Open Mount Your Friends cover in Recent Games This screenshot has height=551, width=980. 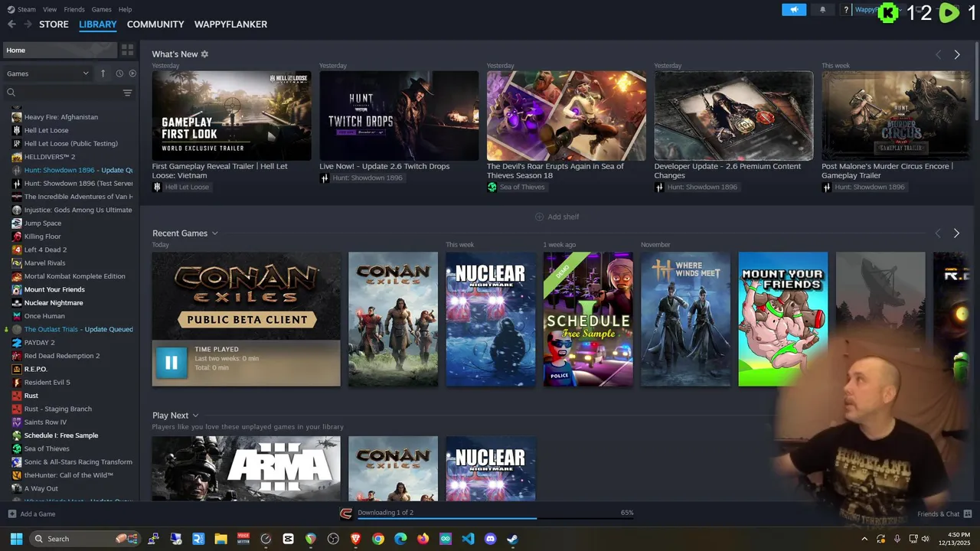click(782, 319)
